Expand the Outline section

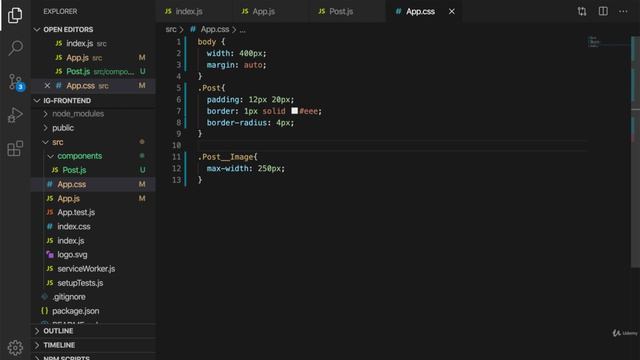pos(93,331)
